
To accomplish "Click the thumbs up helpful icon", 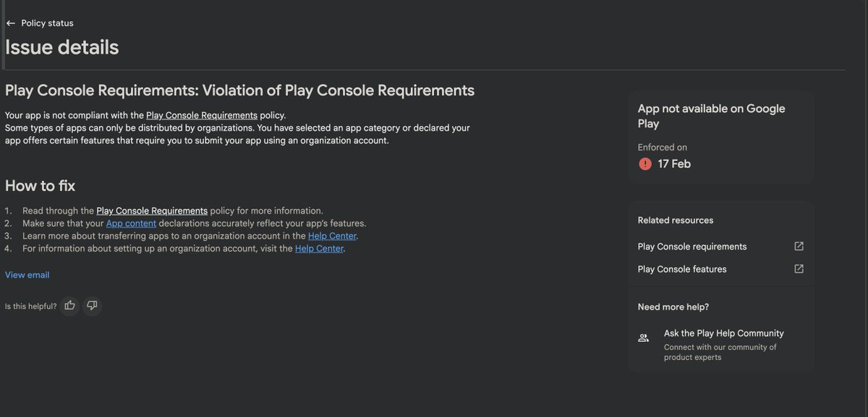I will click(x=69, y=306).
